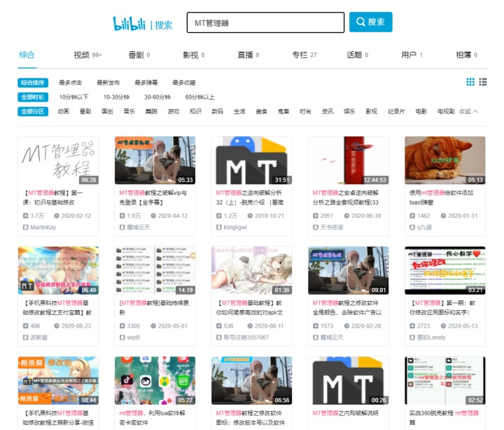
Task: Visit uploader 天书夜读's profile
Action: [332, 227]
